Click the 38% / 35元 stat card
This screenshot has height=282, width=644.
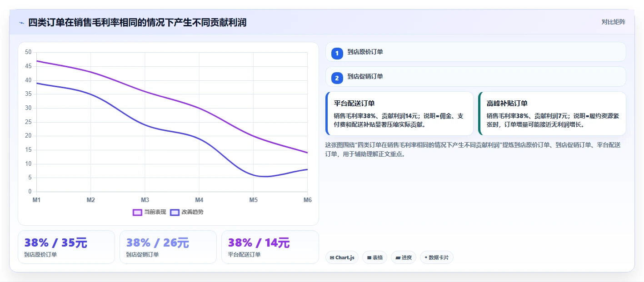66,247
